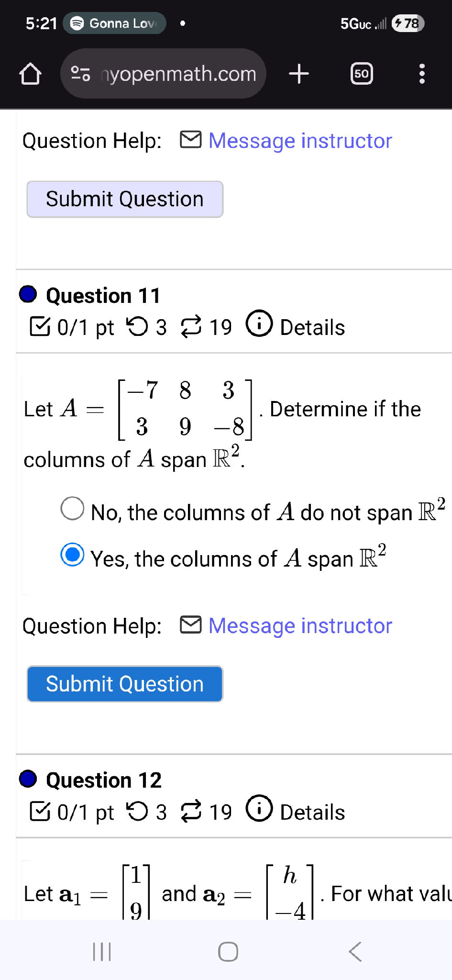Select "Yes, the columns of A span" option
The image size is (452, 980).
(x=73, y=555)
